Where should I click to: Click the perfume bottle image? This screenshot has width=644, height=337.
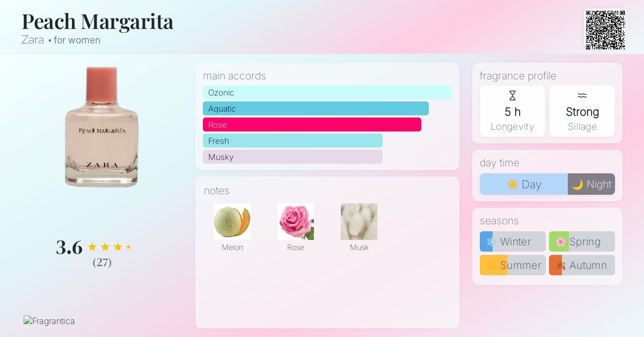pos(101,127)
